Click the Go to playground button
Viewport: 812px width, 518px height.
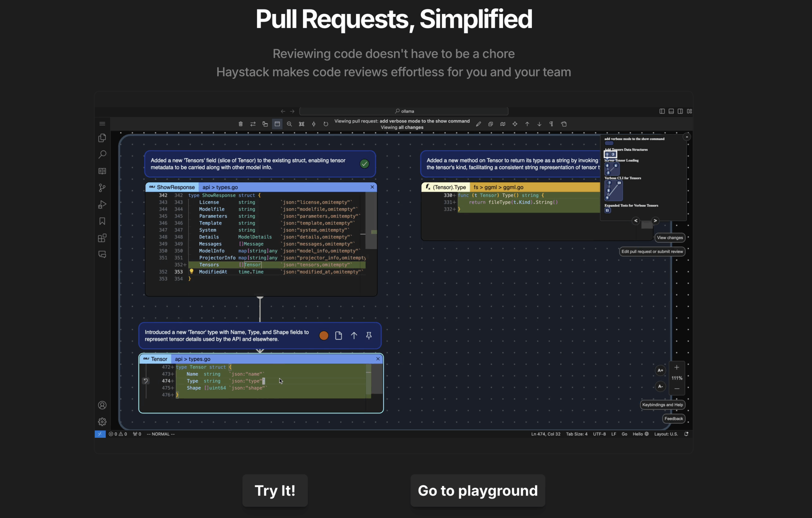[x=477, y=490]
